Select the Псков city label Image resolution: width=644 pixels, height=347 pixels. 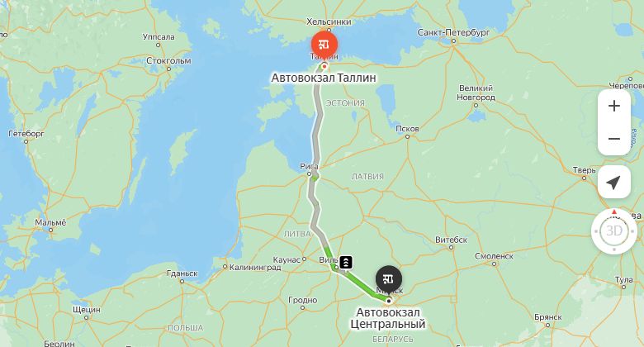[x=407, y=129]
